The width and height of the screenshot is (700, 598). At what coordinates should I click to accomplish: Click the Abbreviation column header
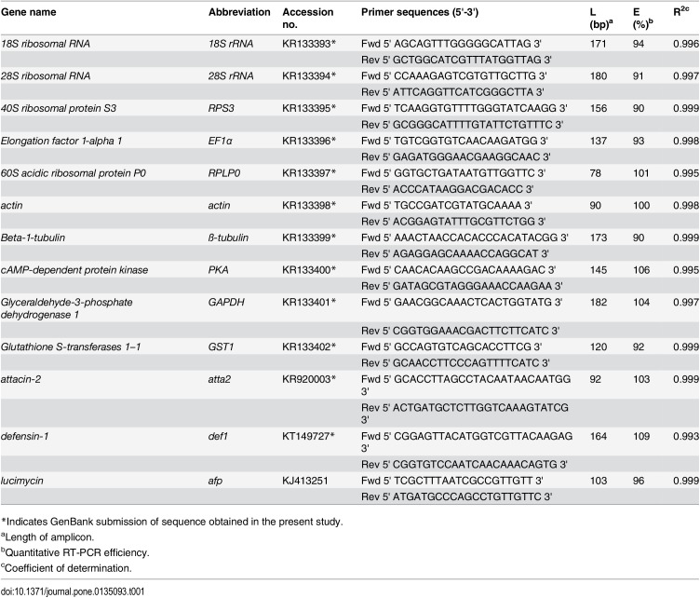(x=239, y=12)
